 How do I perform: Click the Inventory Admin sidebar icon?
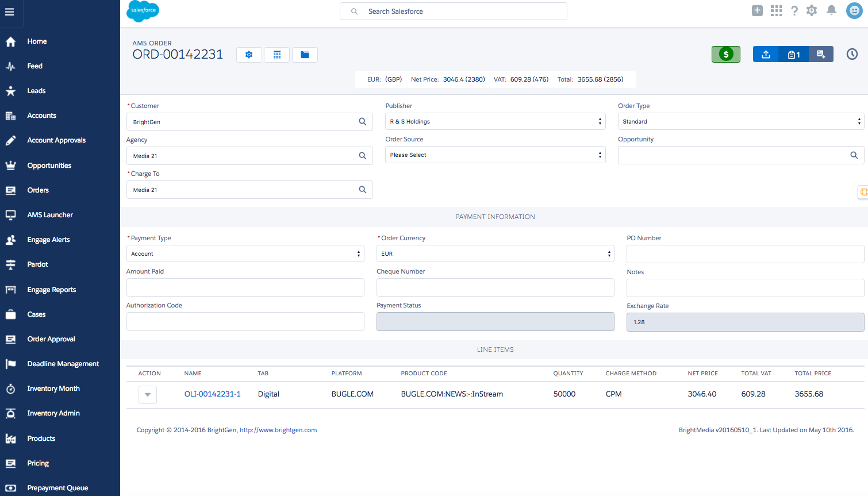point(10,413)
